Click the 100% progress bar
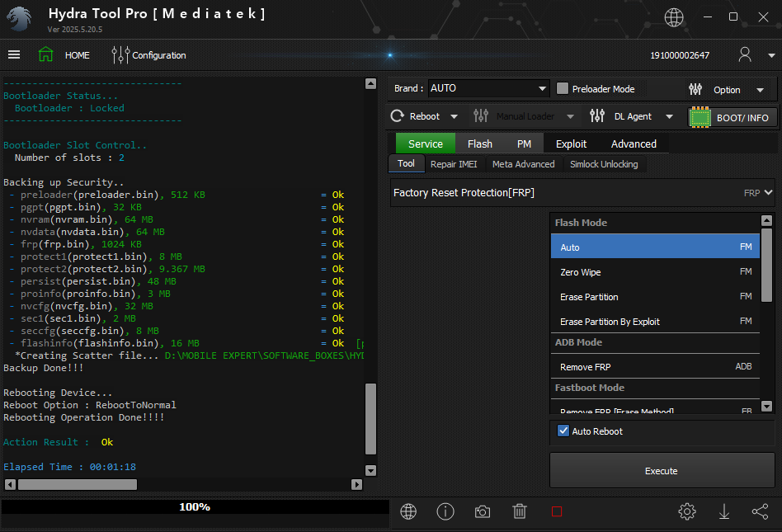The width and height of the screenshot is (782, 532). 195,507
